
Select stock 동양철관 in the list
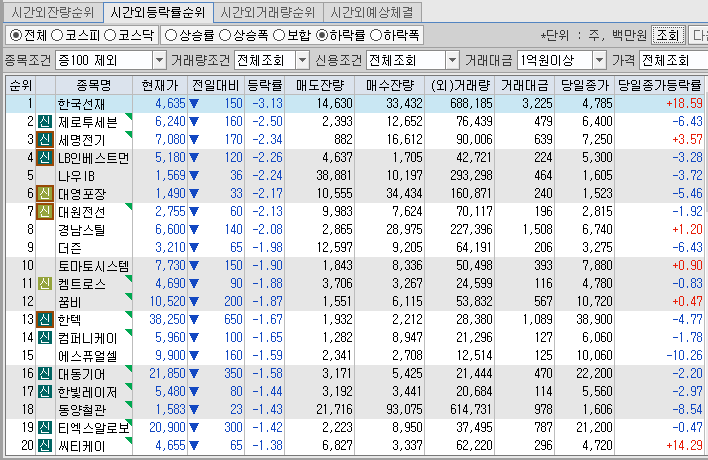click(x=81, y=410)
